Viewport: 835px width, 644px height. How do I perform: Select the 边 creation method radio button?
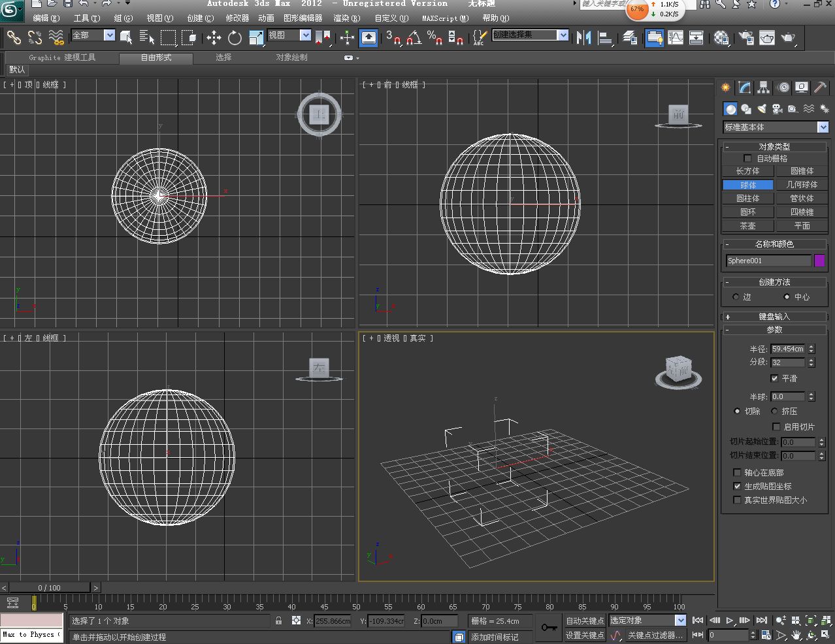(x=736, y=297)
